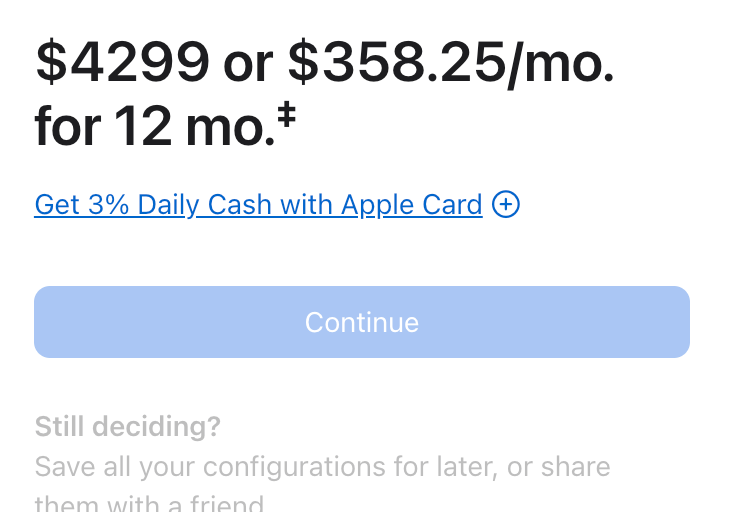
Task: Click the plus circle icon beside Apple Card
Action: [506, 205]
